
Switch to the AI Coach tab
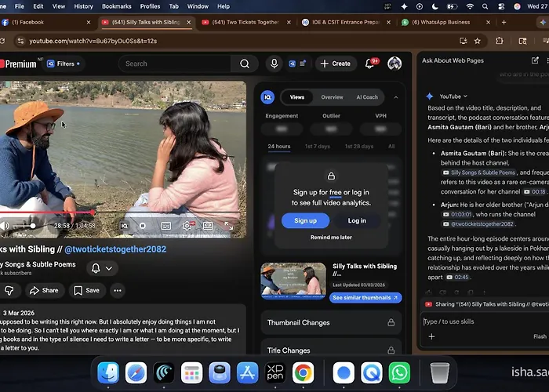point(367,97)
